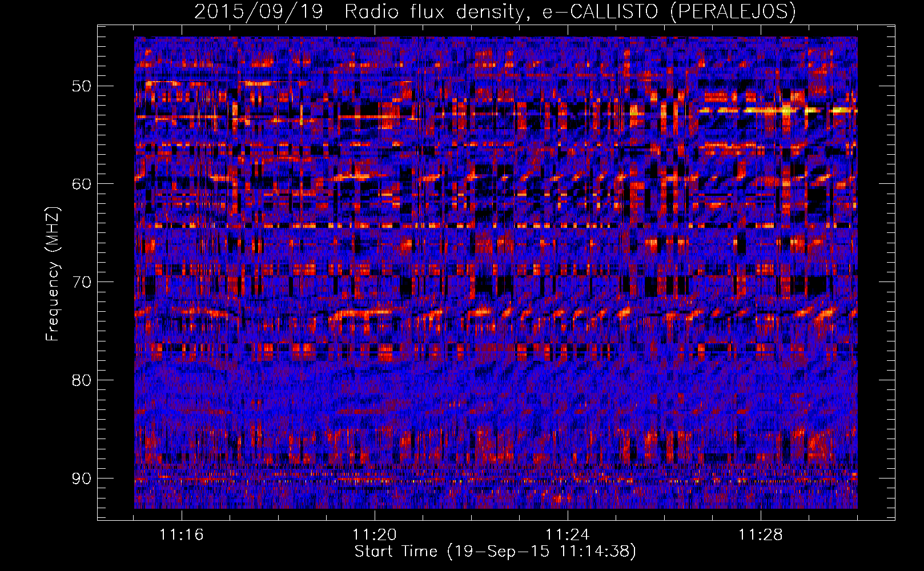Select the 50 MHz frequency tick label
924x571 pixels.
pos(81,86)
